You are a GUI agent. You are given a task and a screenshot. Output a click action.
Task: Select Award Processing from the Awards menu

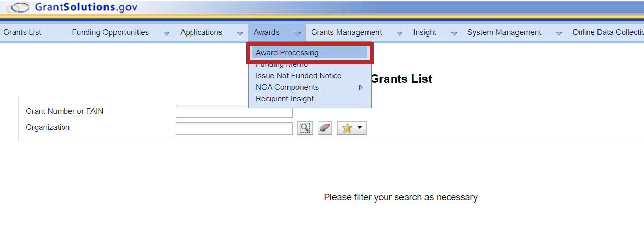[287, 53]
